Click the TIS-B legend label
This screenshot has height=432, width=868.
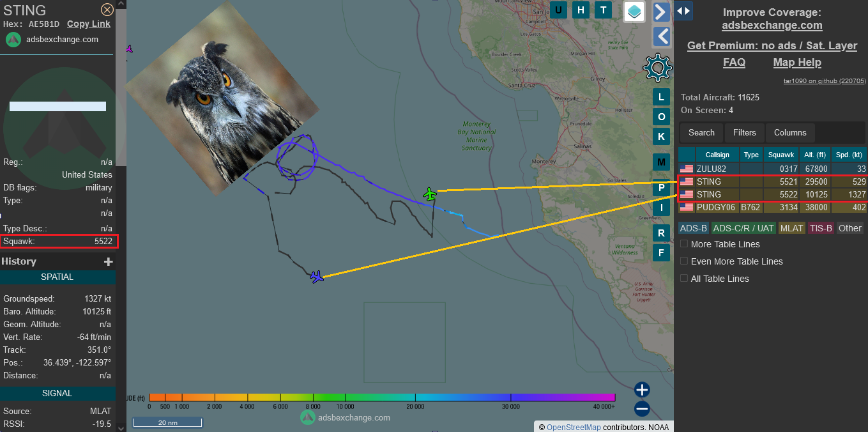[821, 228]
